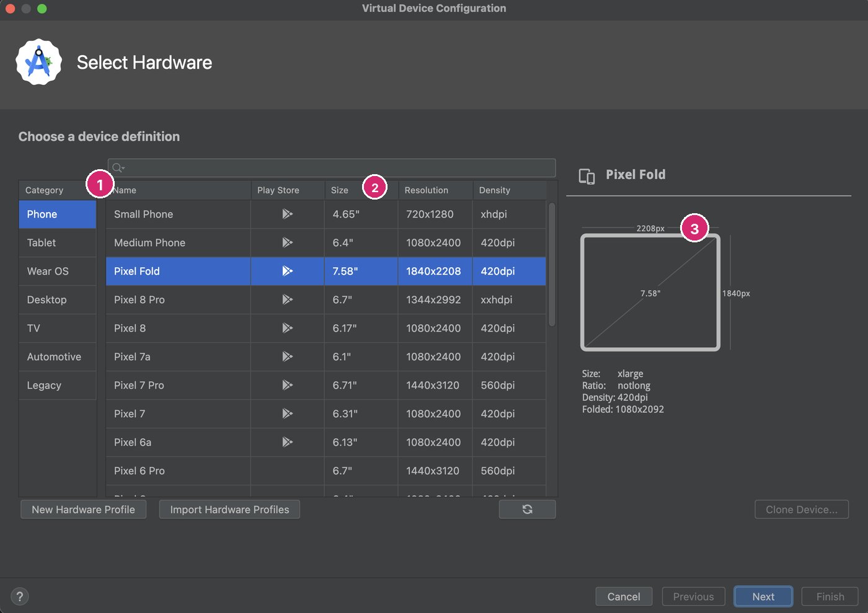868x613 pixels.
Task: Open help with the question mark button
Action: tap(20, 596)
